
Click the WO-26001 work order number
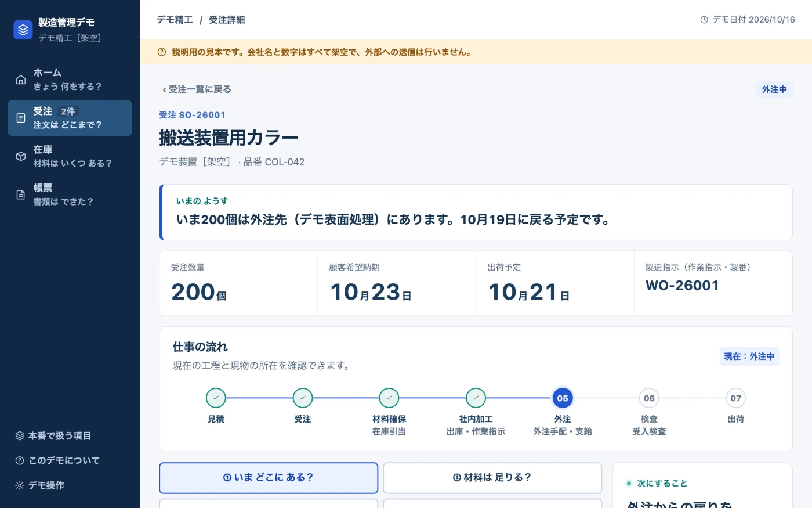click(x=682, y=286)
